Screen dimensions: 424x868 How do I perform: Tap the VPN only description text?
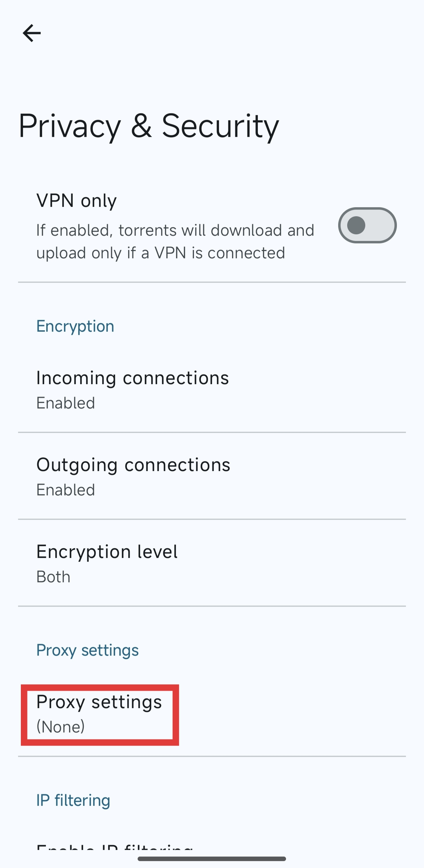pyautogui.click(x=175, y=242)
